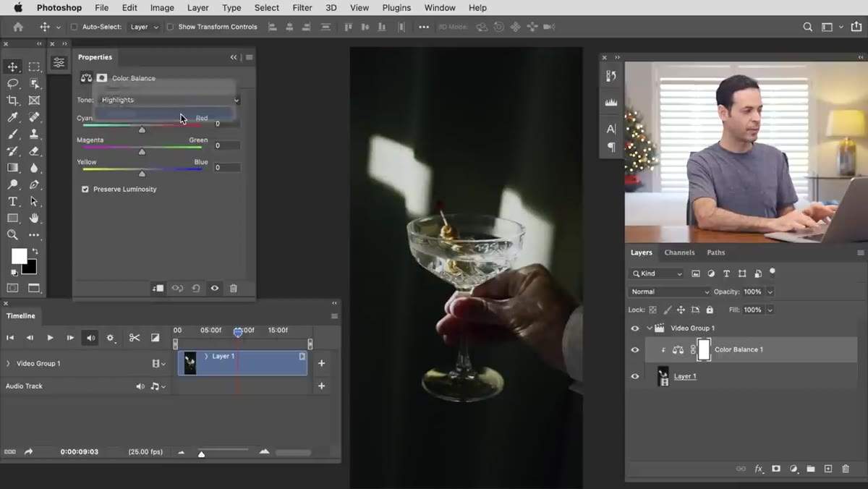The height and width of the screenshot is (489, 868).
Task: Open the Auto-Select Layer dropdown
Action: tap(144, 27)
